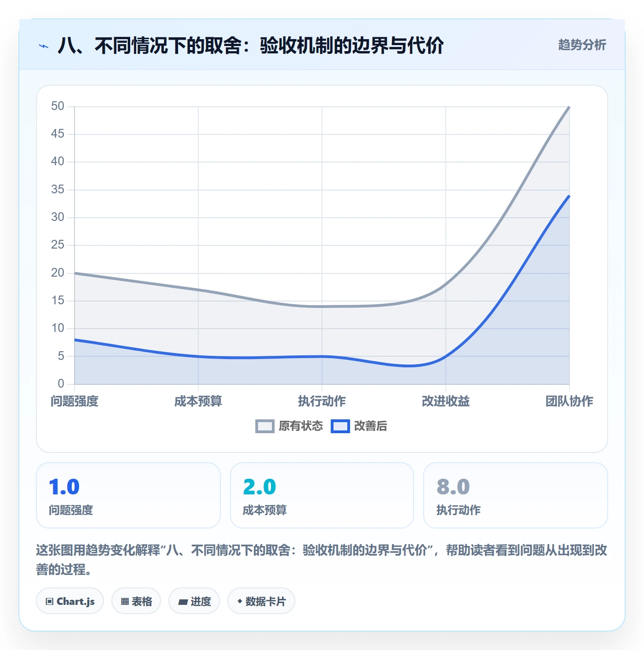Click the 成本预算 x-axis label
Viewport: 644px width, 650px height.
pos(198,401)
